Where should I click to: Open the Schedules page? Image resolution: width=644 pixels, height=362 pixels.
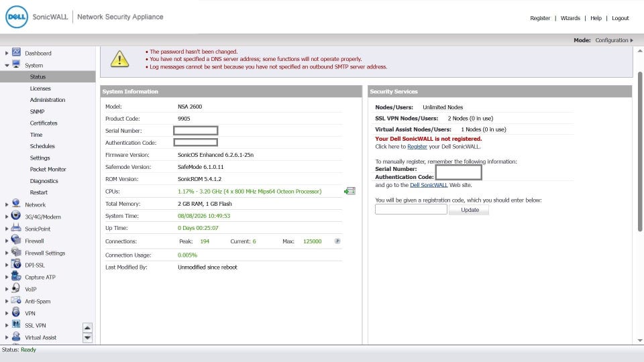42,146
